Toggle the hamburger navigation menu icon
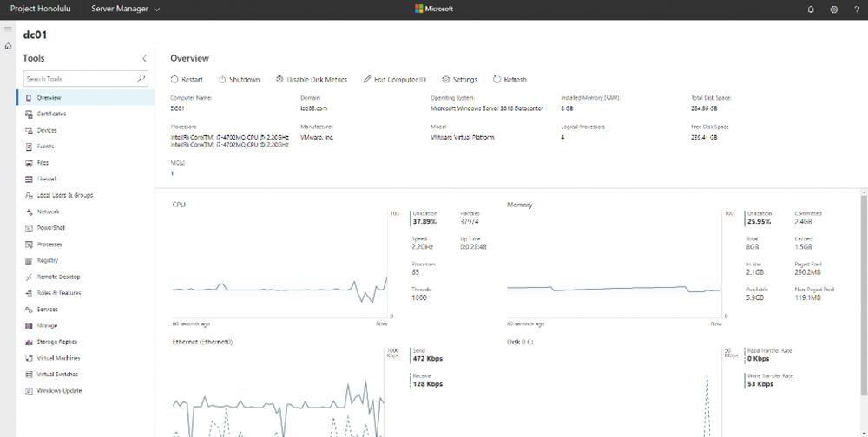This screenshot has height=437, width=868. (x=8, y=29)
